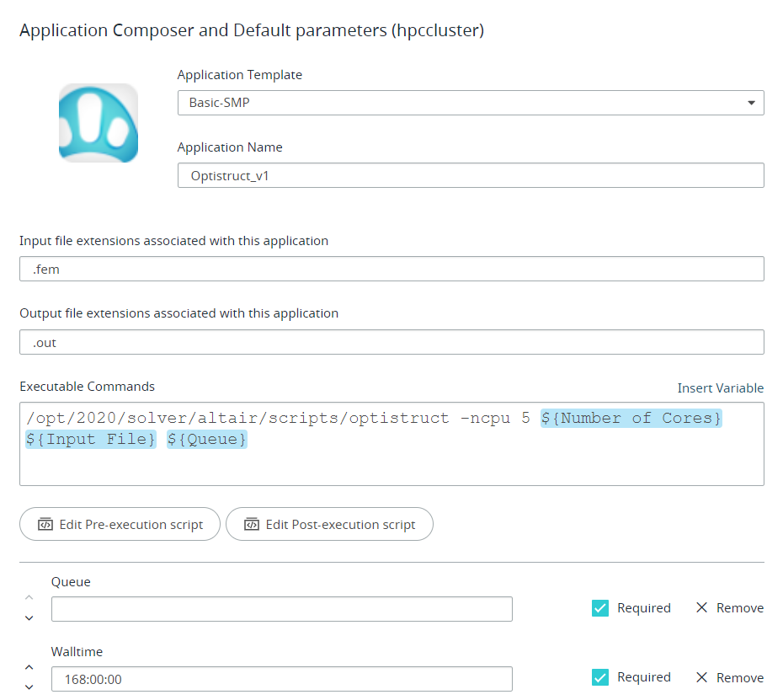Click the ${Queue} variable tag
The height and width of the screenshot is (700, 783).
[207, 439]
